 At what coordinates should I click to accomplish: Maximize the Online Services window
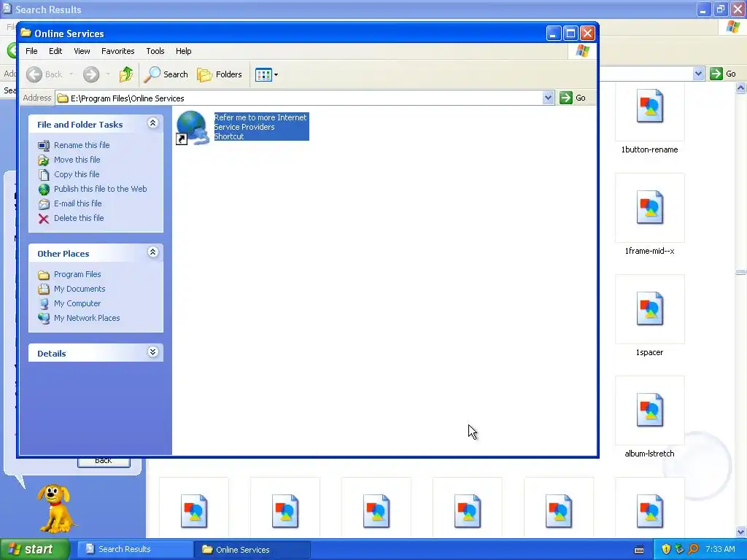(x=570, y=34)
